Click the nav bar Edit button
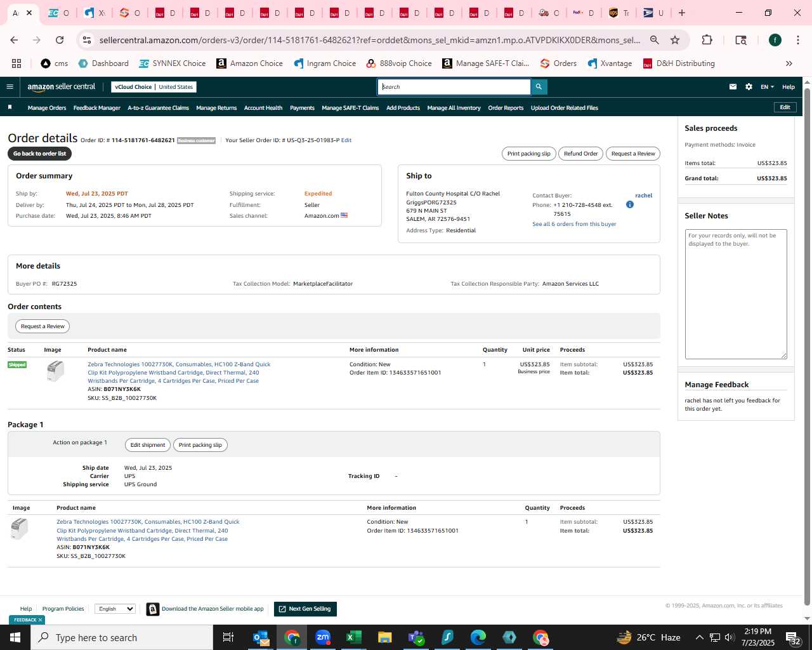812x650 pixels. tap(785, 107)
